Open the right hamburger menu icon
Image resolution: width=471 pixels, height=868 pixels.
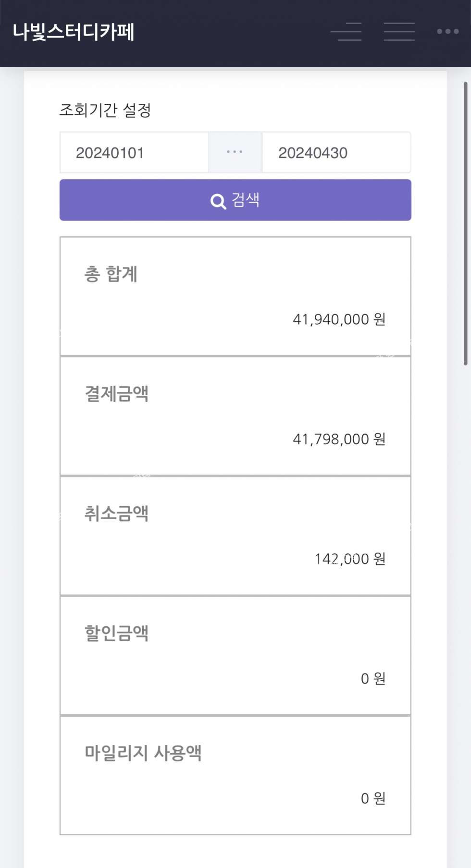tap(399, 32)
